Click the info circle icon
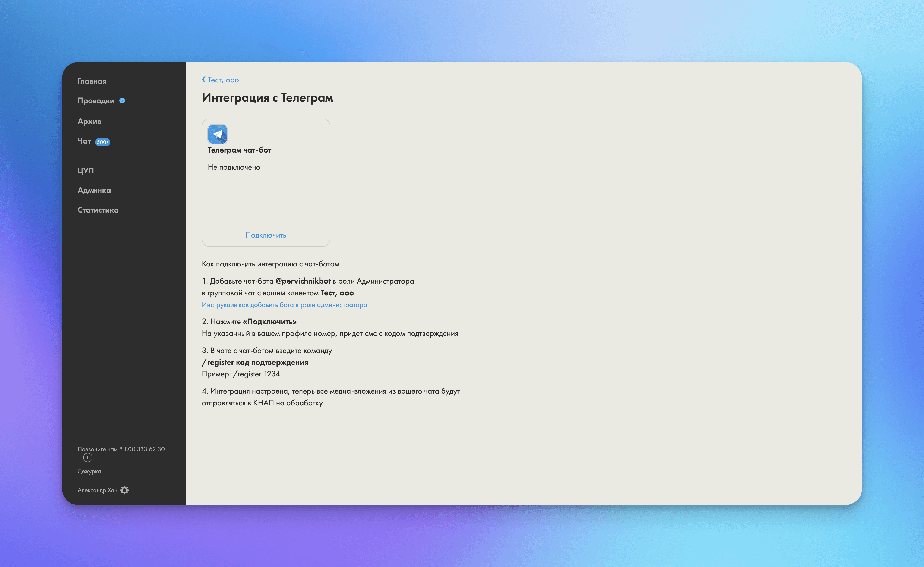 point(87,457)
